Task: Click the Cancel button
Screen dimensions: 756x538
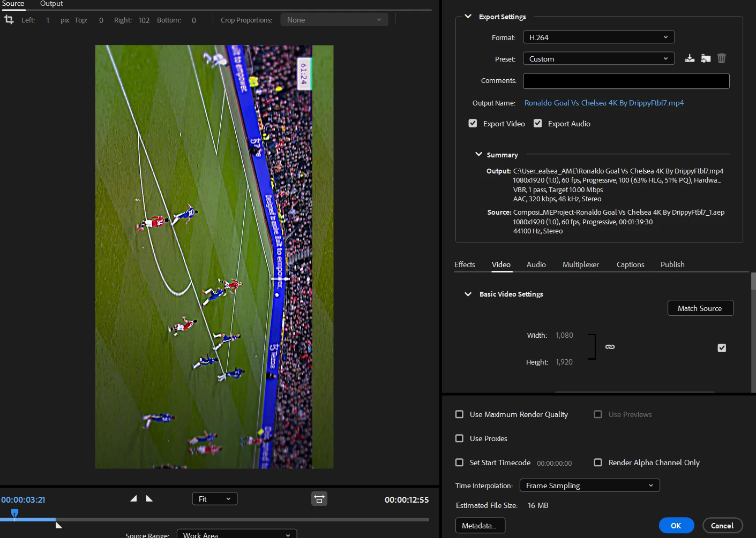Action: point(722,526)
